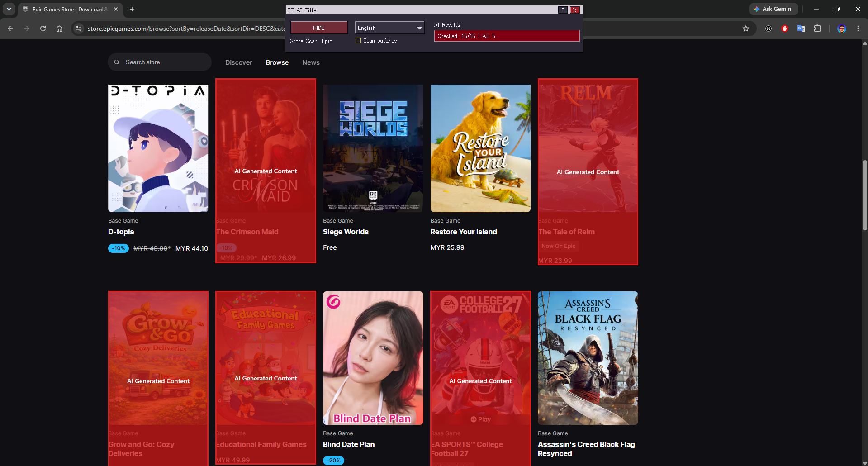Close the EZ AI Filter window

[575, 10]
